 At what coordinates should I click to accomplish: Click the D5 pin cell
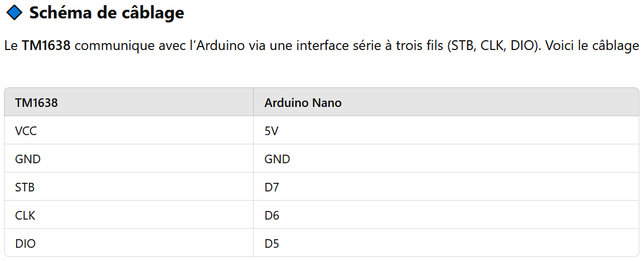tap(446, 243)
